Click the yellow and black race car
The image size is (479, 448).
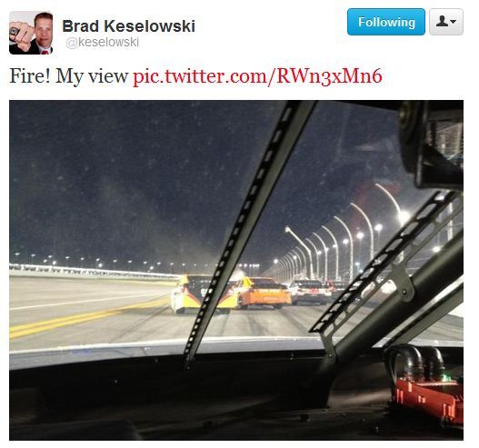(202, 294)
